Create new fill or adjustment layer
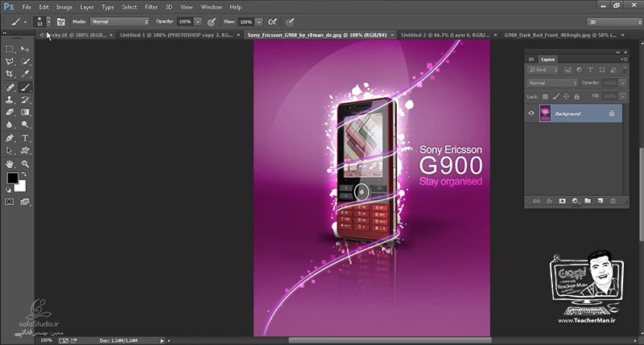644x345 pixels. (575, 200)
